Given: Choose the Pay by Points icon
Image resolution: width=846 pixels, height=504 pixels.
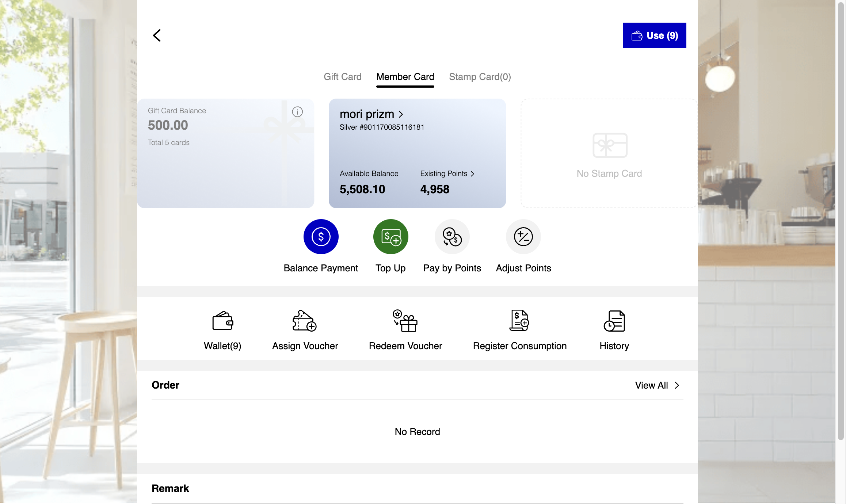Looking at the screenshot, I should [452, 237].
